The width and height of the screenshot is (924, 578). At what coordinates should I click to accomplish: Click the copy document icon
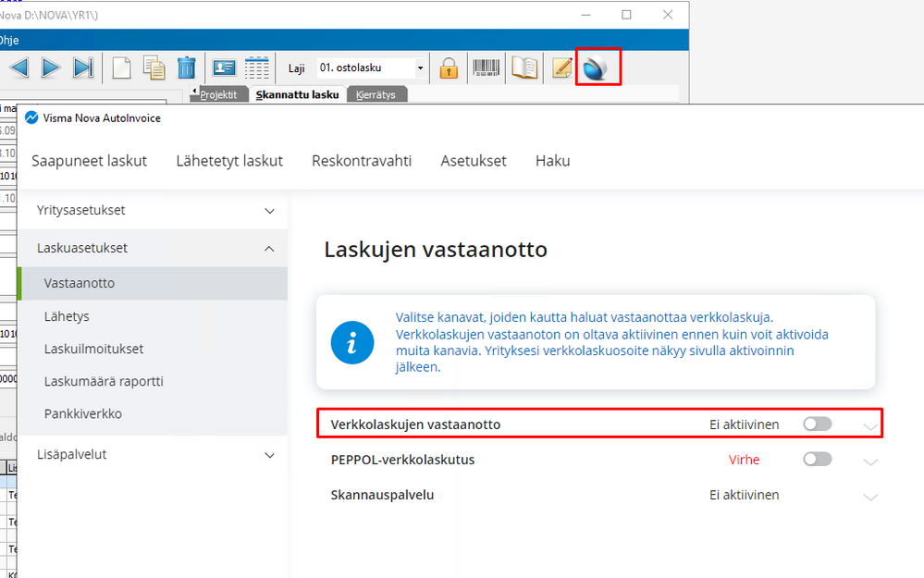tap(154, 68)
